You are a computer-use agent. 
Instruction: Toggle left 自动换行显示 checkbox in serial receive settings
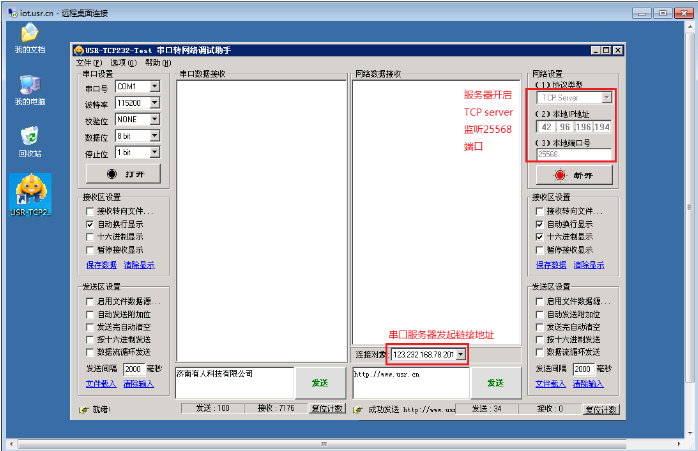(90, 226)
